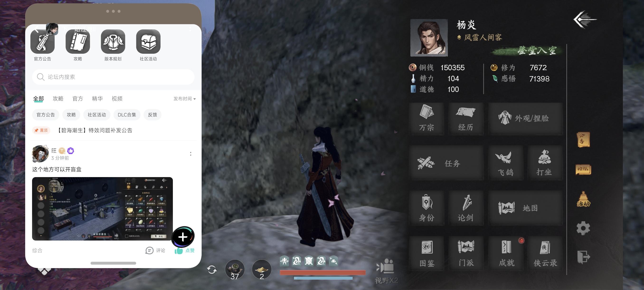Open the 社区活动 treasure chest icon
This screenshot has height=290, width=644.
tap(148, 42)
